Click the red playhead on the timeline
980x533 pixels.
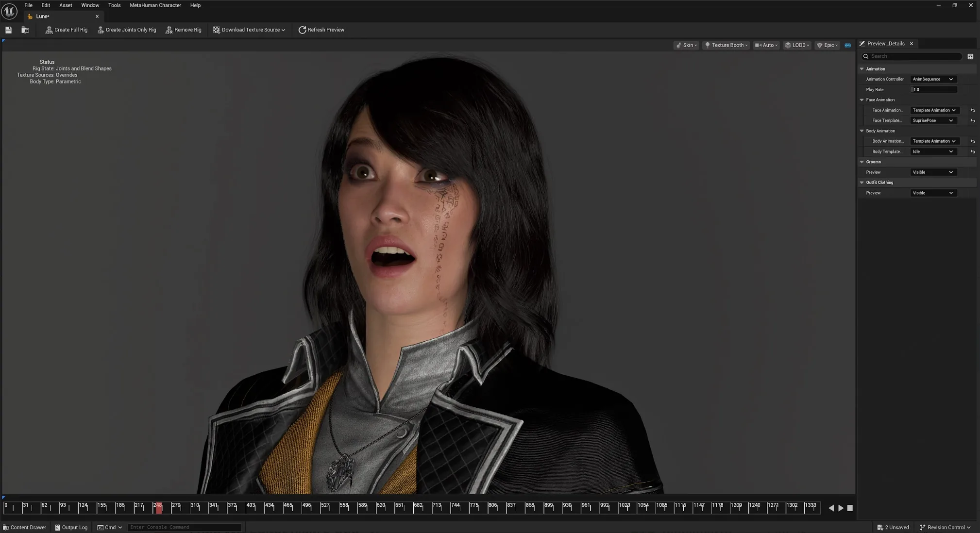pyautogui.click(x=159, y=508)
